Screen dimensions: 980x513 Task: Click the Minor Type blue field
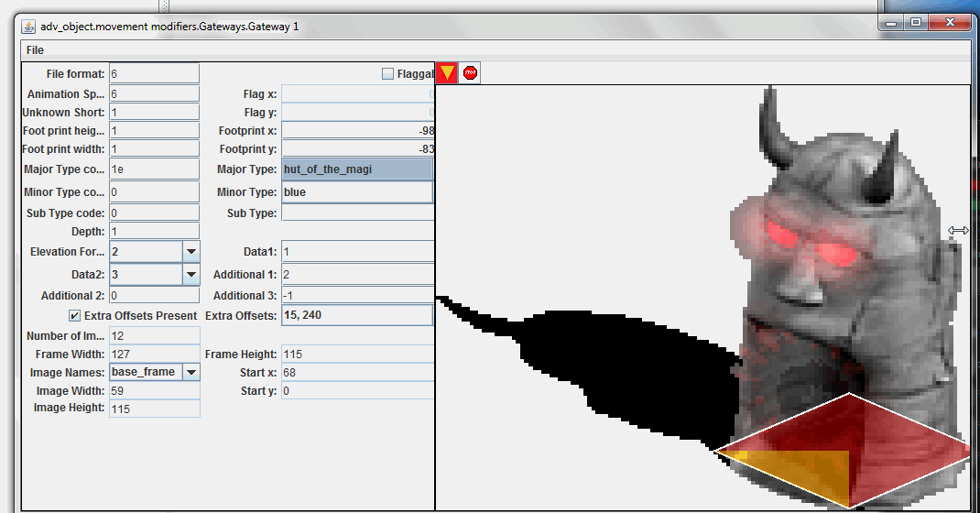coord(357,191)
